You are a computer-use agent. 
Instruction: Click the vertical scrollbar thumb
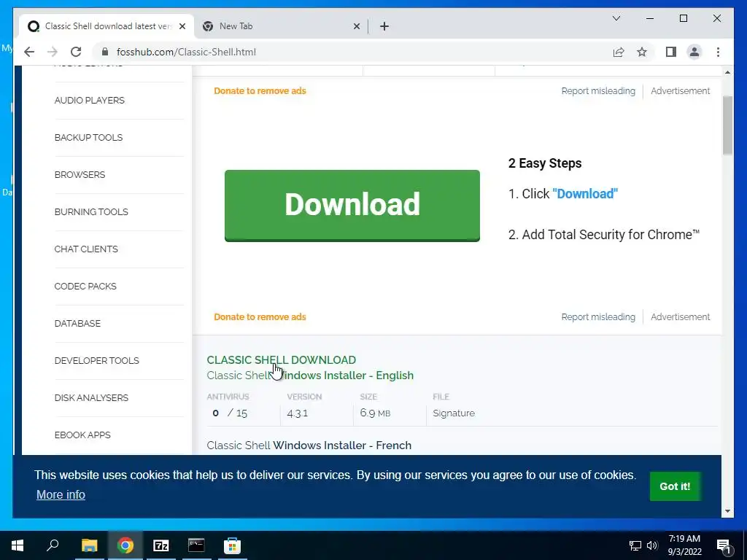(727, 125)
